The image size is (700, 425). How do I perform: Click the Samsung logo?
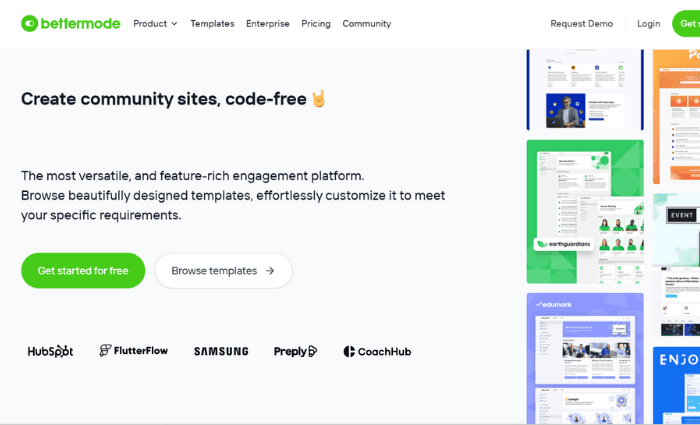point(221,351)
